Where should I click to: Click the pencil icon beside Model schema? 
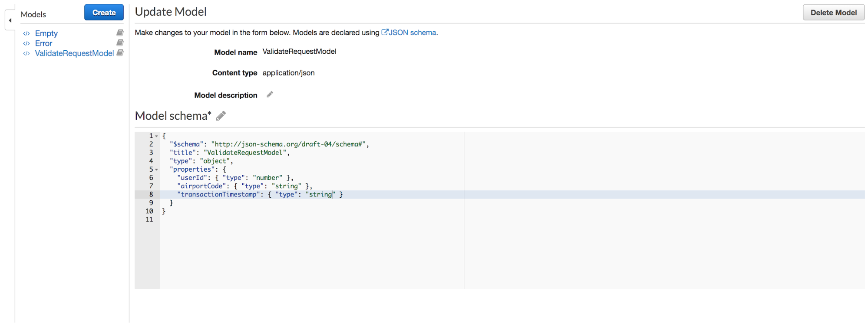[221, 116]
